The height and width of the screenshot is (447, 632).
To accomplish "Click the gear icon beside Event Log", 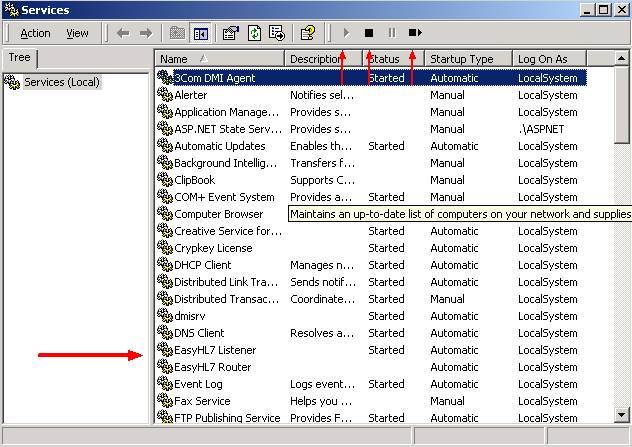I will coord(165,383).
